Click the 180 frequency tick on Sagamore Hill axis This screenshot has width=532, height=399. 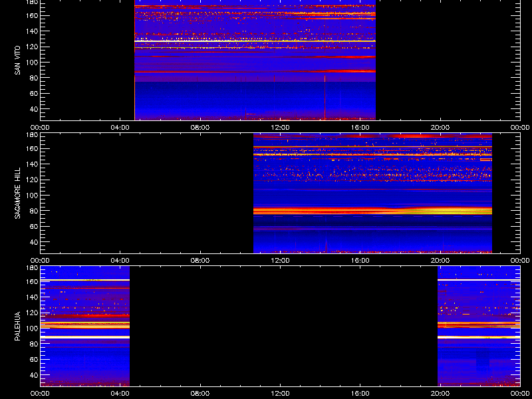click(x=32, y=135)
